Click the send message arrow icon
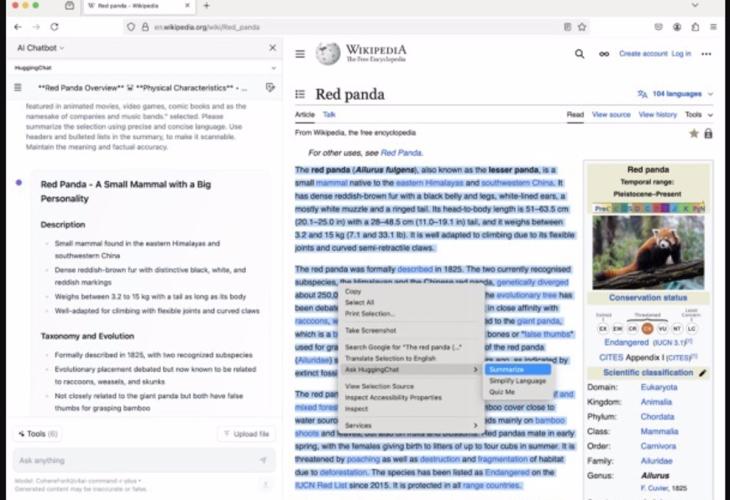This screenshot has height=500, width=730. pyautogui.click(x=263, y=460)
